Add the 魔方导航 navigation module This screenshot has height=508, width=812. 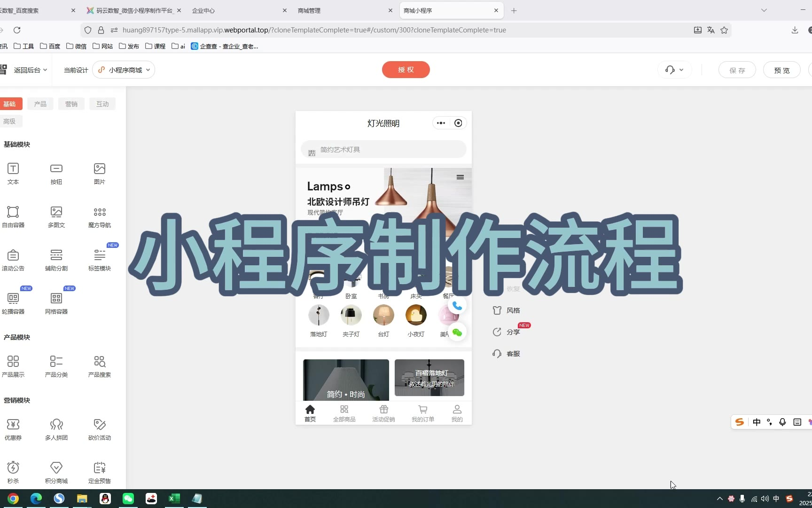(100, 217)
